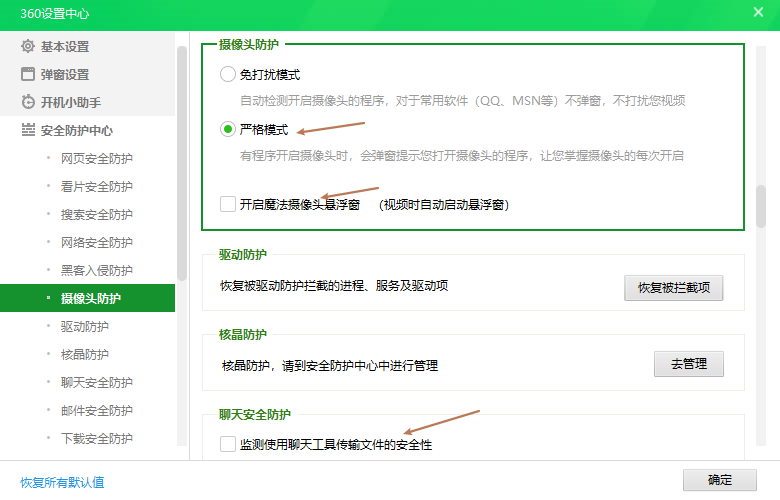Click the 去管理 button
Viewport: 780px width, 500px height.
coord(688,364)
